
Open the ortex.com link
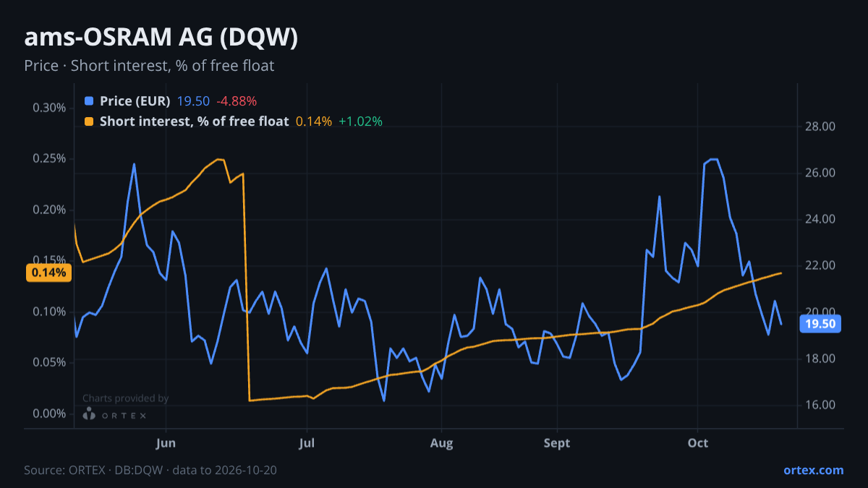point(814,470)
